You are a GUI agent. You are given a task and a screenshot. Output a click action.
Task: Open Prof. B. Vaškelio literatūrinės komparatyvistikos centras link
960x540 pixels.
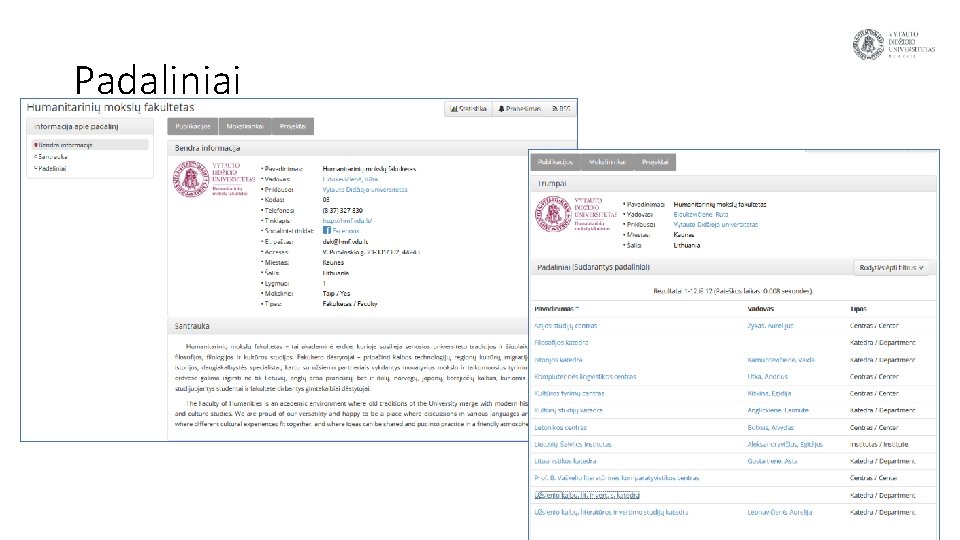coord(617,478)
